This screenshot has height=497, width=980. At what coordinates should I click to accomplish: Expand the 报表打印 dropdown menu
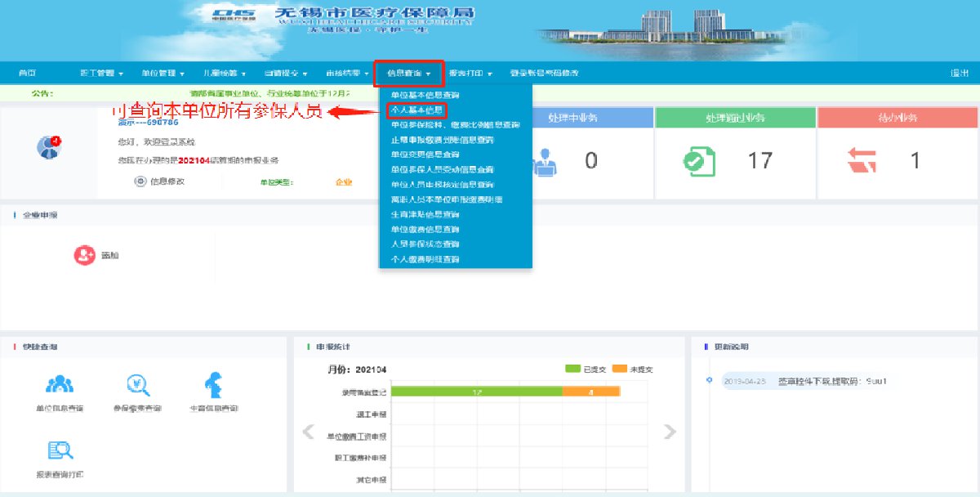(x=470, y=74)
